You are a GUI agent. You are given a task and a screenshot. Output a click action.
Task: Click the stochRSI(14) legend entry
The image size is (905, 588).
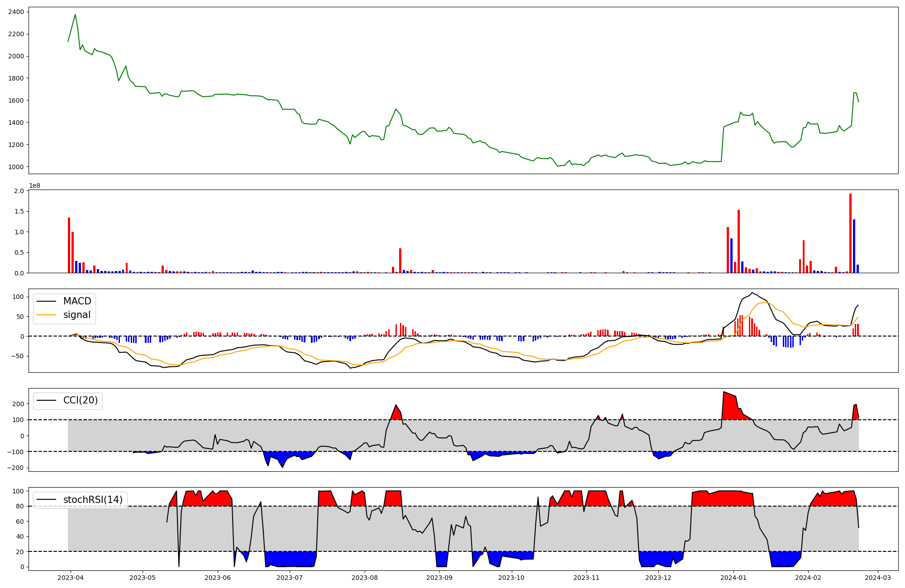[x=93, y=499]
